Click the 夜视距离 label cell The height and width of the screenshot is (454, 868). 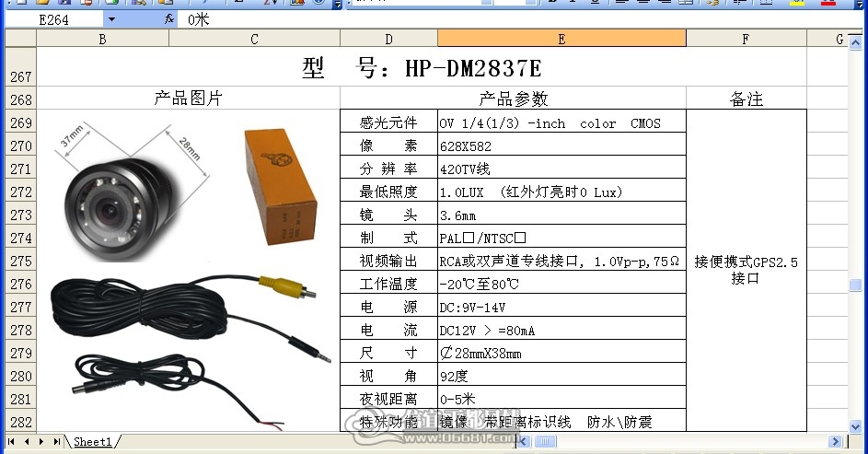coord(388,398)
